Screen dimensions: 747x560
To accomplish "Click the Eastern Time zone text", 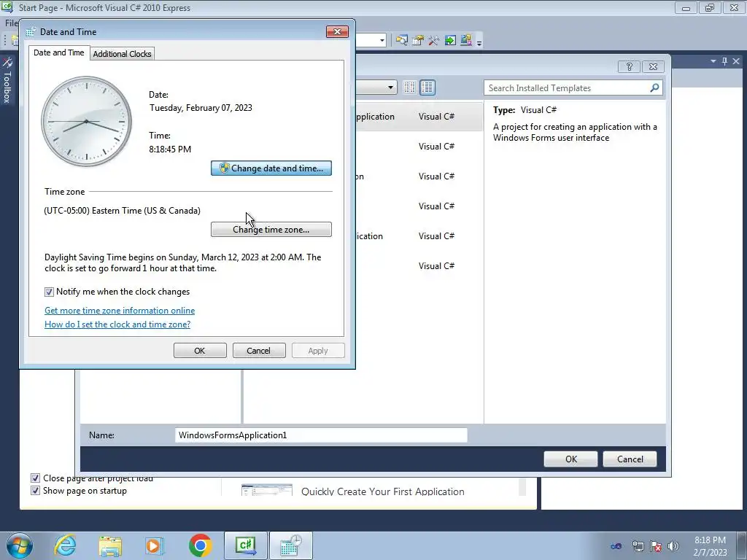I will pyautogui.click(x=122, y=211).
